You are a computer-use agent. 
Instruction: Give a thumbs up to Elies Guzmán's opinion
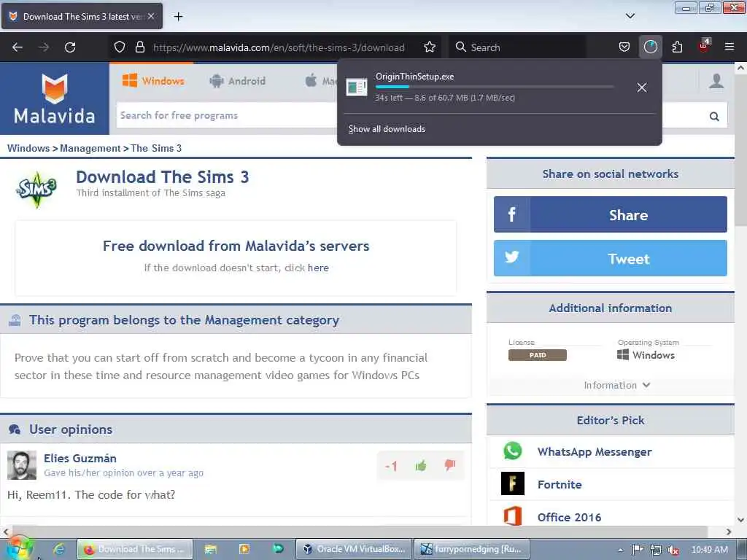pyautogui.click(x=421, y=465)
